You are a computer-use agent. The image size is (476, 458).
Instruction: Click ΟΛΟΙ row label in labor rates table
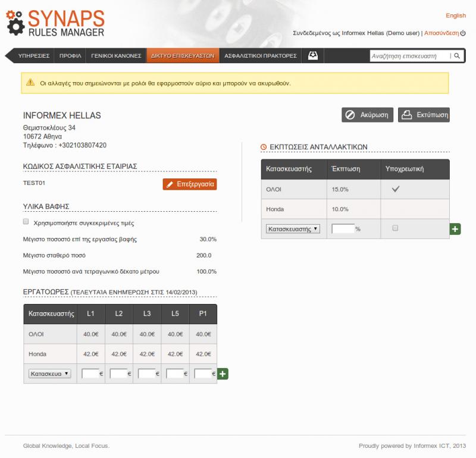click(x=36, y=334)
